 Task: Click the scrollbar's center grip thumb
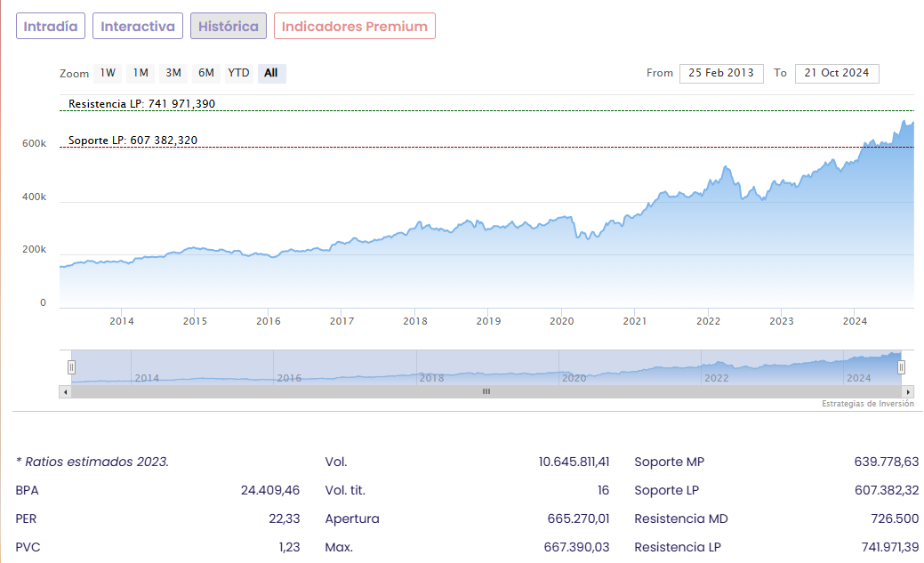pyautogui.click(x=486, y=391)
